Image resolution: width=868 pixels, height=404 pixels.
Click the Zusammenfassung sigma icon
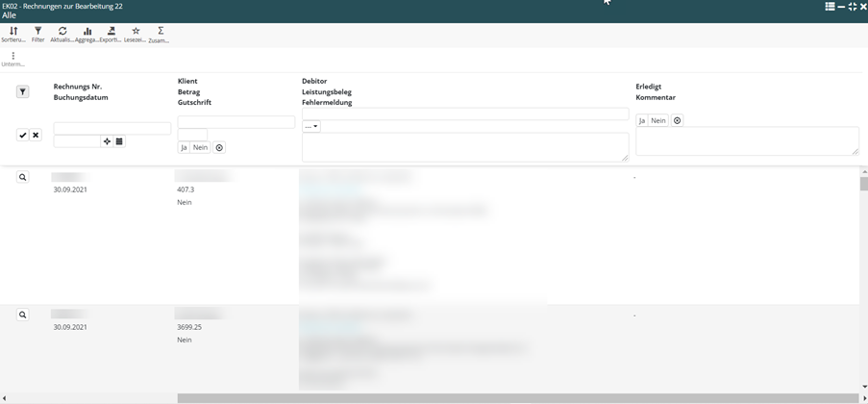pos(161,34)
